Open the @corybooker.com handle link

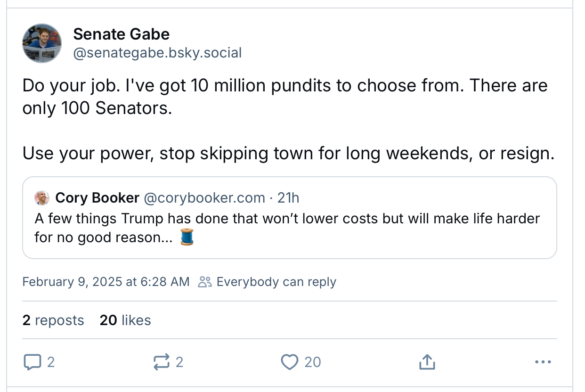[x=204, y=198]
